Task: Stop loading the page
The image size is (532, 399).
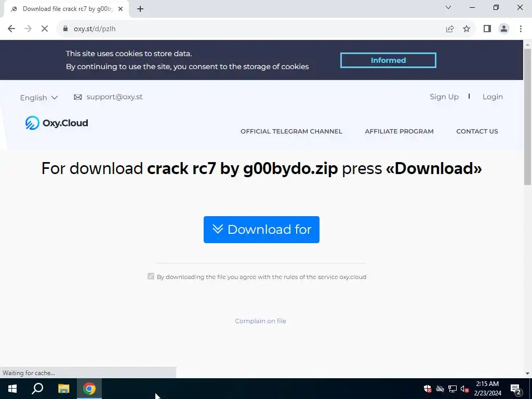Action: 45,29
